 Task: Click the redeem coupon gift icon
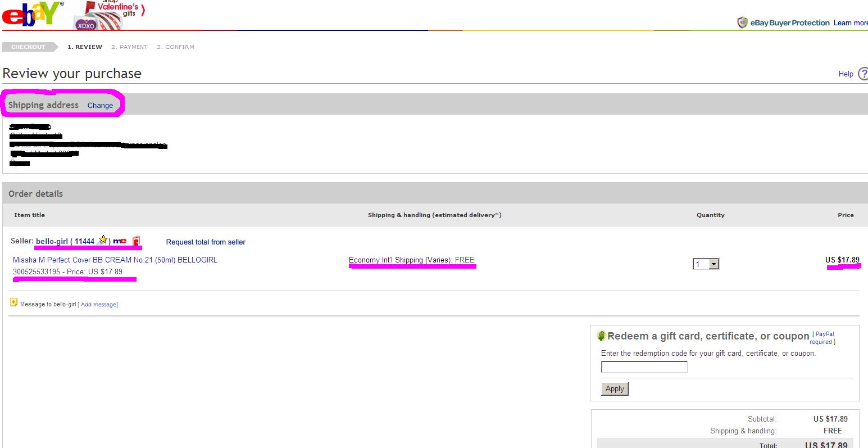(602, 336)
